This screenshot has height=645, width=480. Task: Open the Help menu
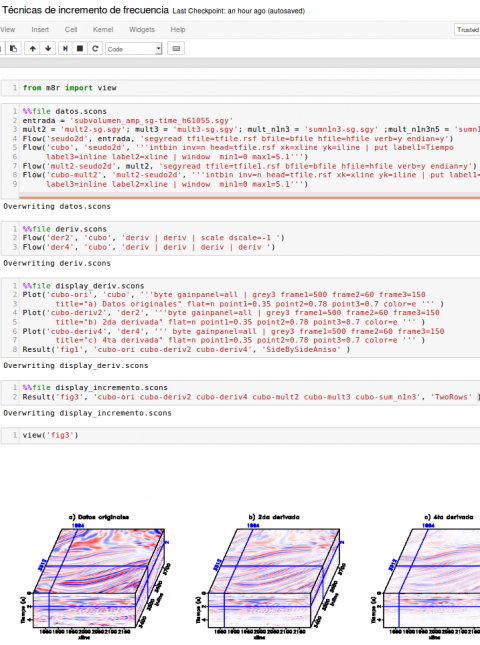pyautogui.click(x=178, y=30)
